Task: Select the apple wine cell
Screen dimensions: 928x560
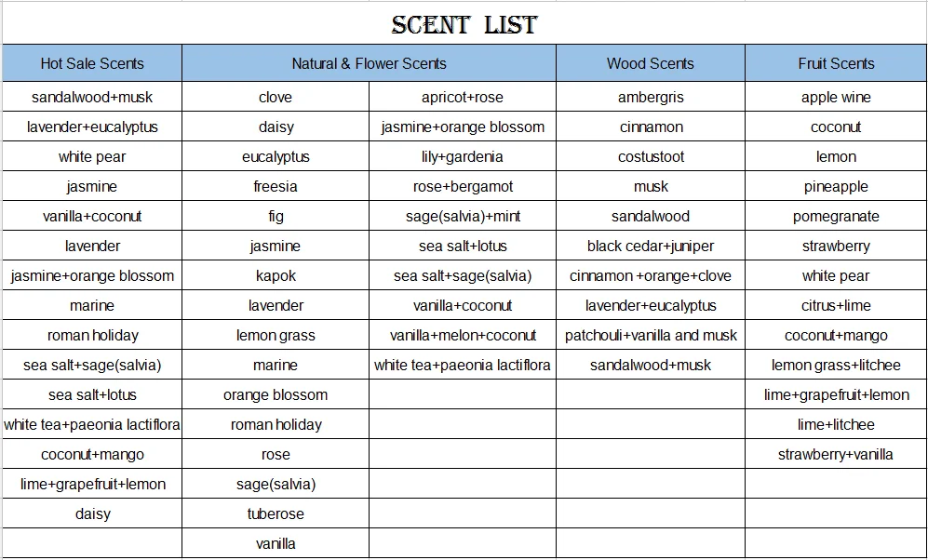Action: [x=836, y=97]
